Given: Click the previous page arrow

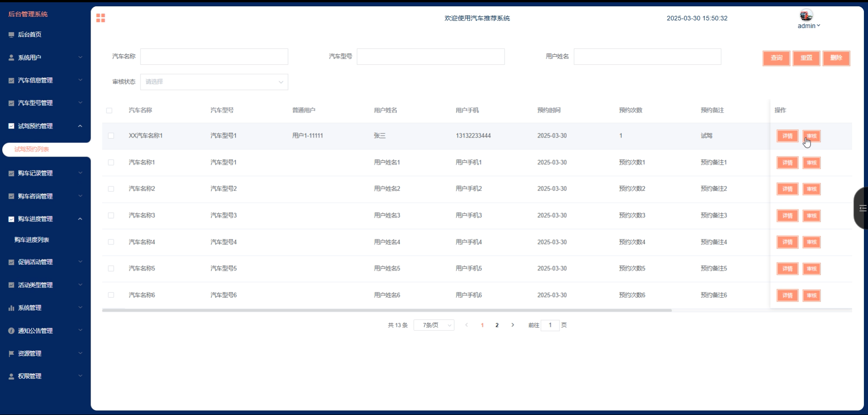Looking at the screenshot, I should (x=467, y=325).
